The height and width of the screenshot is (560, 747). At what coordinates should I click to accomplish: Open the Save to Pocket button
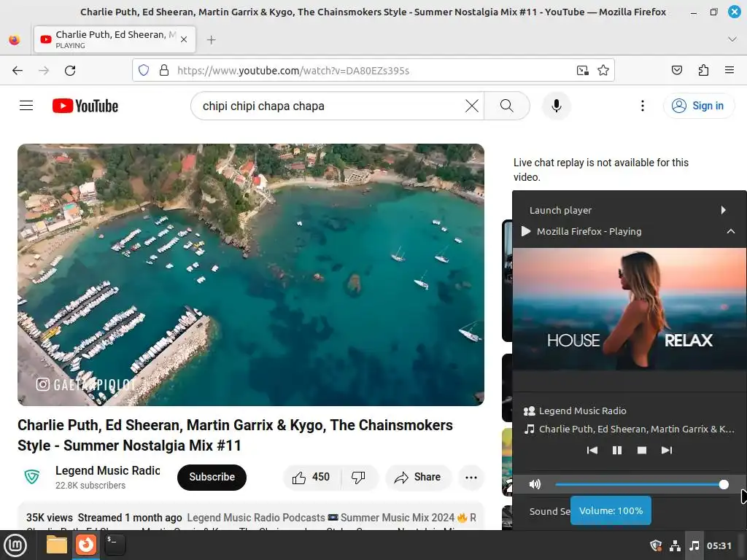[x=676, y=71]
